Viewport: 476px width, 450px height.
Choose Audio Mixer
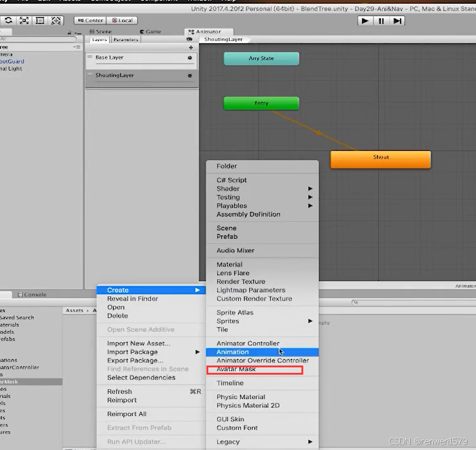point(262,250)
